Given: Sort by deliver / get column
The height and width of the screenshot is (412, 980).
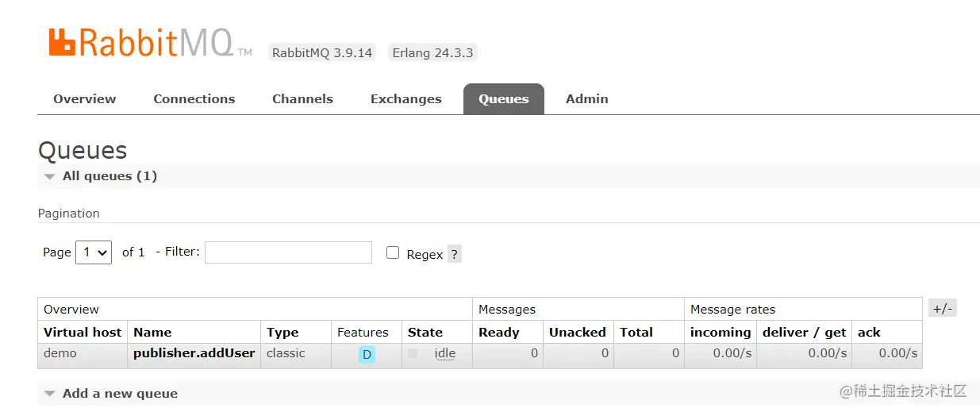Looking at the screenshot, I should (x=805, y=333).
